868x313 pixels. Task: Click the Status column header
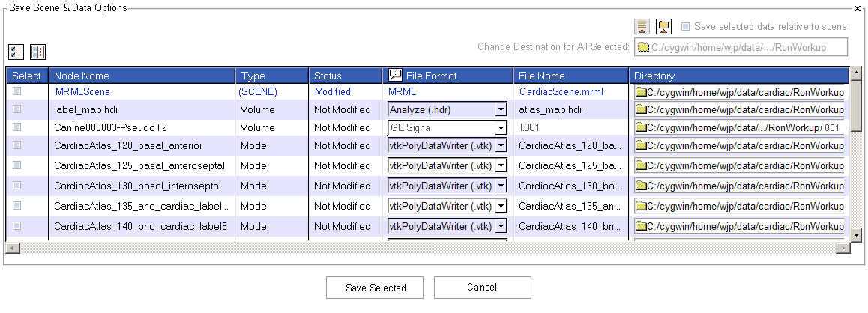click(345, 76)
